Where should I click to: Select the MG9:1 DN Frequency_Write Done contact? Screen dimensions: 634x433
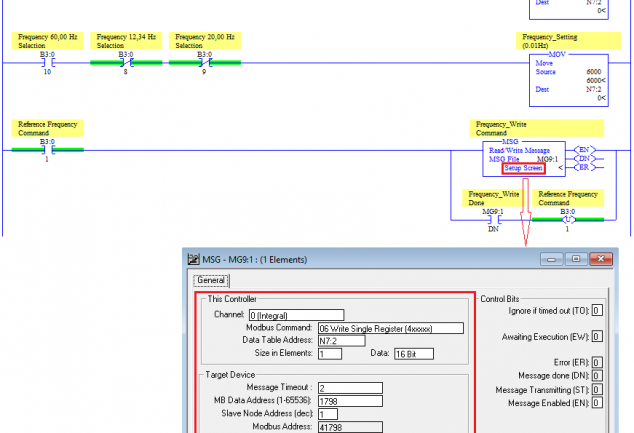493,220
